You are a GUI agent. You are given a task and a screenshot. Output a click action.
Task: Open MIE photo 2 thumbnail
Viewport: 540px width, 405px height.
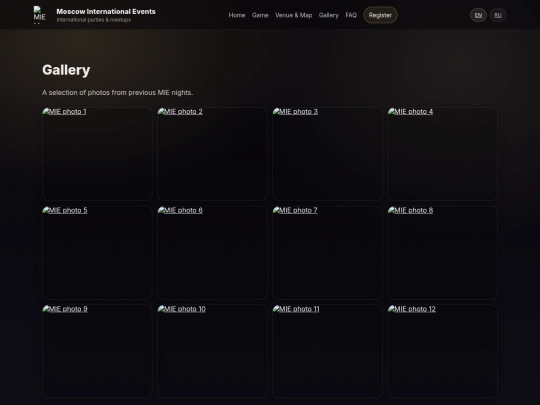tap(212, 154)
